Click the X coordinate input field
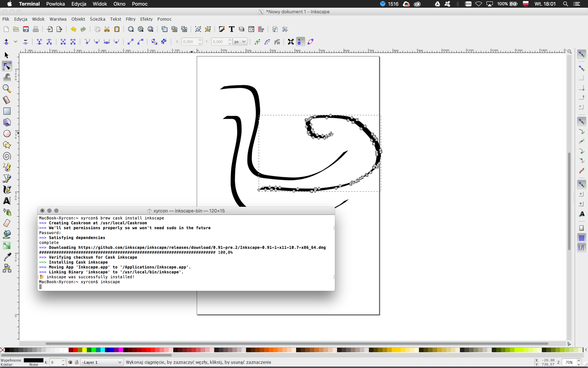Image resolution: width=588 pixels, height=368 pixels. (x=189, y=42)
